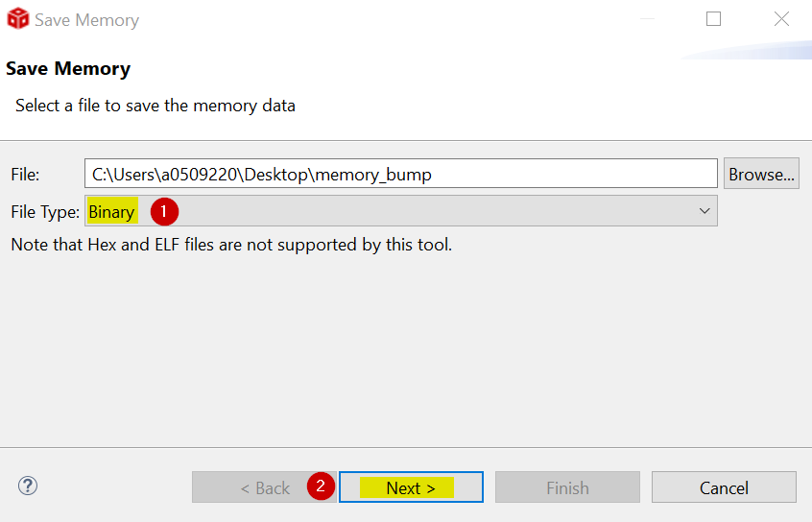Image resolution: width=812 pixels, height=522 pixels.
Task: Click the "File:" label
Action: [25, 175]
